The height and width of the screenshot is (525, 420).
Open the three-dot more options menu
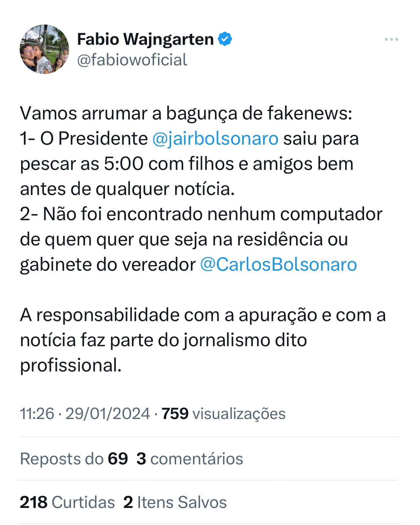[391, 39]
